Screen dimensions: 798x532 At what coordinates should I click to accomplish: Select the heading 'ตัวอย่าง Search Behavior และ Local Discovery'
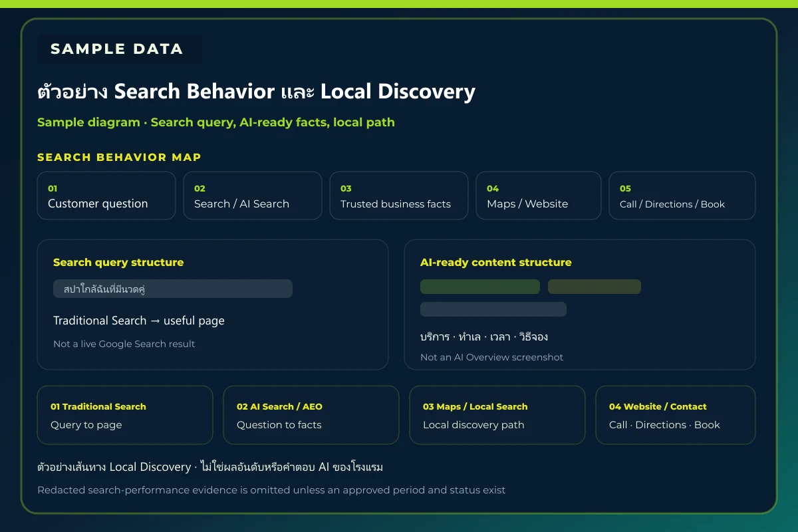[256, 92]
